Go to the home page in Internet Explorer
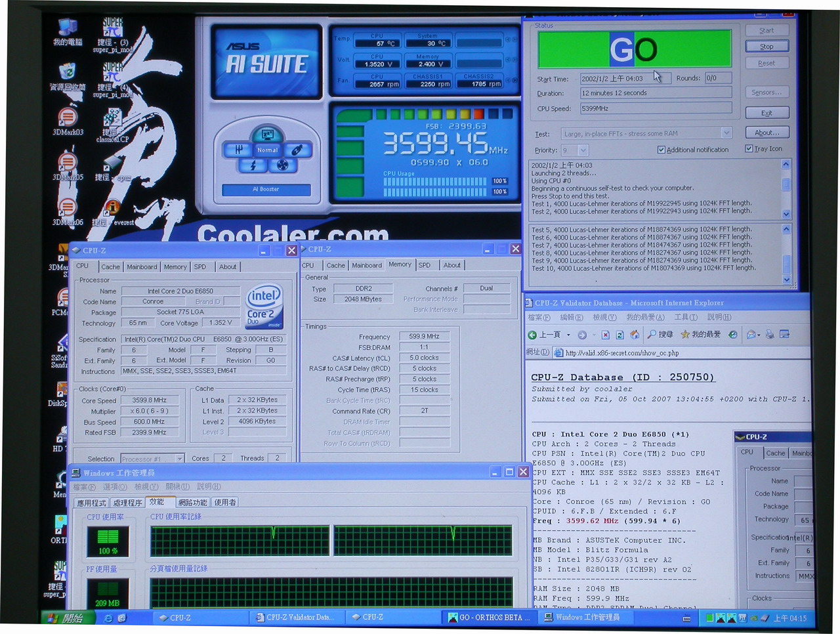The width and height of the screenshot is (840, 634). coord(635,335)
